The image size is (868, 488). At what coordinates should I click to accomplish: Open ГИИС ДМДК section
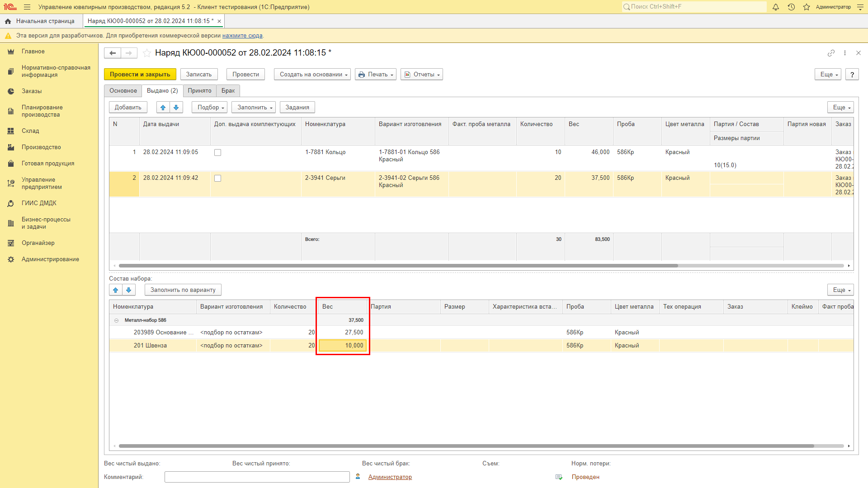[39, 203]
